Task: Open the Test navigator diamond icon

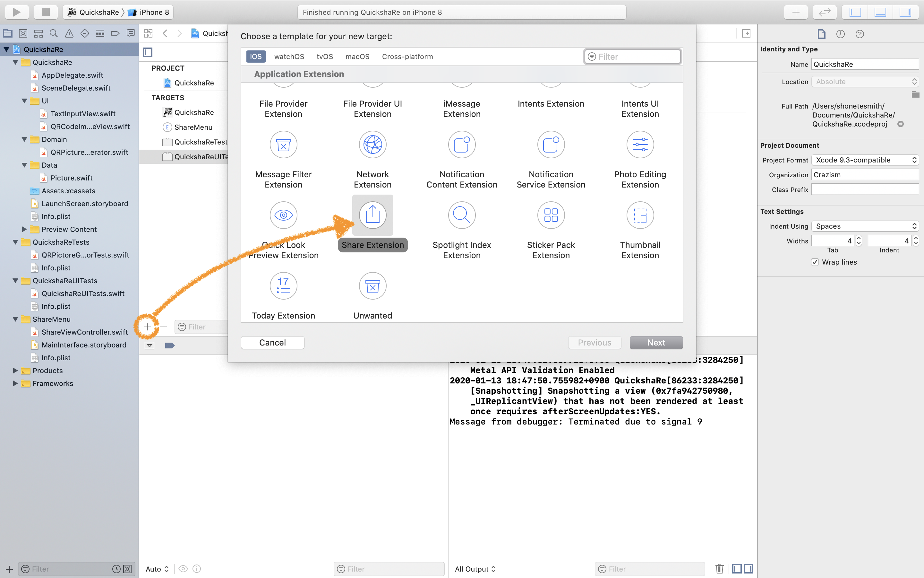Action: pos(84,34)
